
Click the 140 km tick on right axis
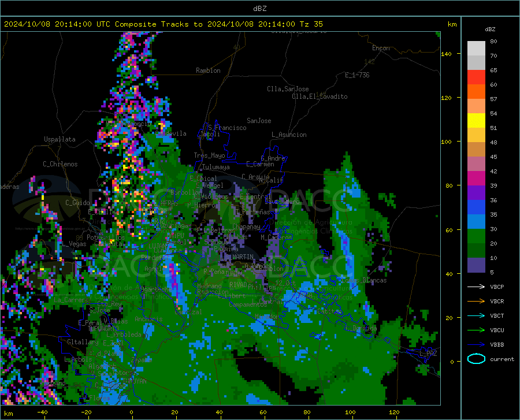point(446,54)
